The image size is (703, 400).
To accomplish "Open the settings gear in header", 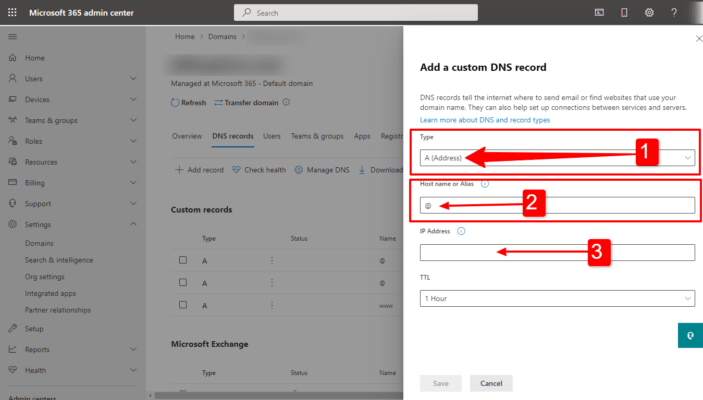I will coord(649,12).
